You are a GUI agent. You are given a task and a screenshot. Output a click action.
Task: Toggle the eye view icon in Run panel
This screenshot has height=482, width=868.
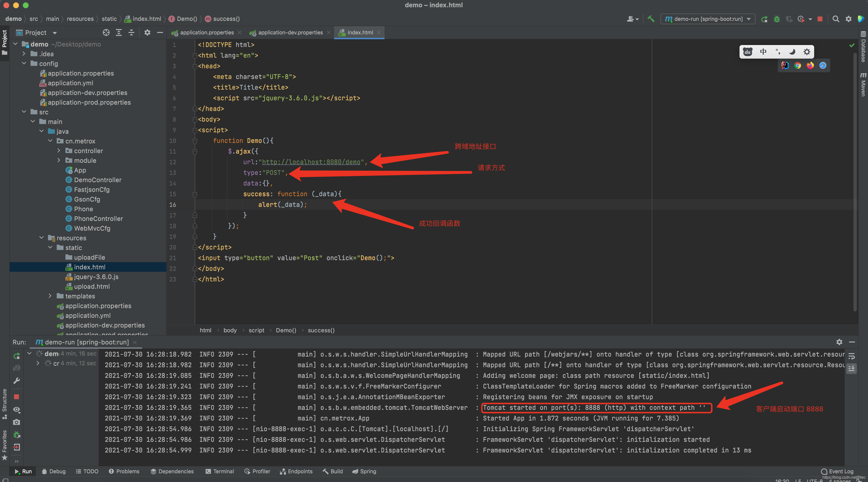(16, 409)
